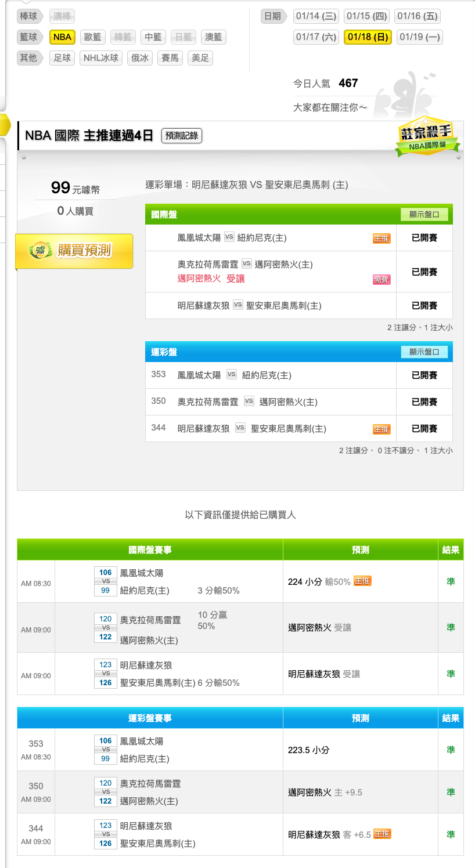Click 運彩單場 featured match title
The width and height of the screenshot is (475, 868).
click(247, 185)
